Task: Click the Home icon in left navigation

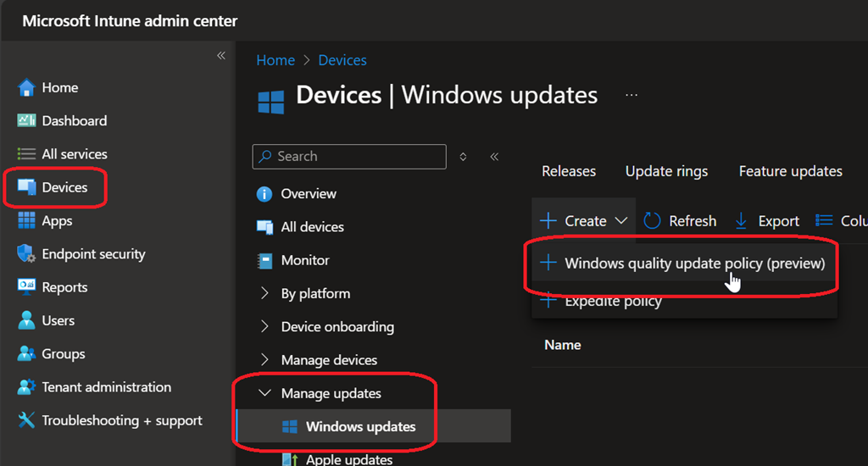Action: pyautogui.click(x=26, y=87)
